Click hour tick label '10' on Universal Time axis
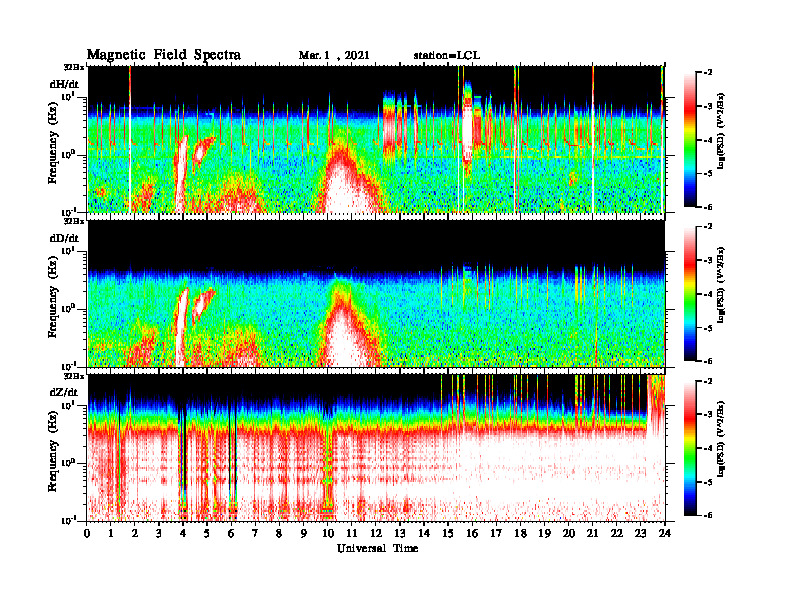Image resolution: width=792 pixels, height=612 pixels. tap(327, 533)
